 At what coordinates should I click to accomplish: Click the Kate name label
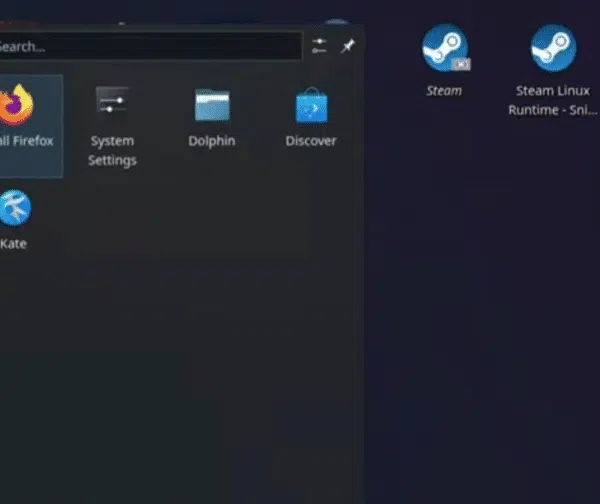pyautogui.click(x=13, y=244)
